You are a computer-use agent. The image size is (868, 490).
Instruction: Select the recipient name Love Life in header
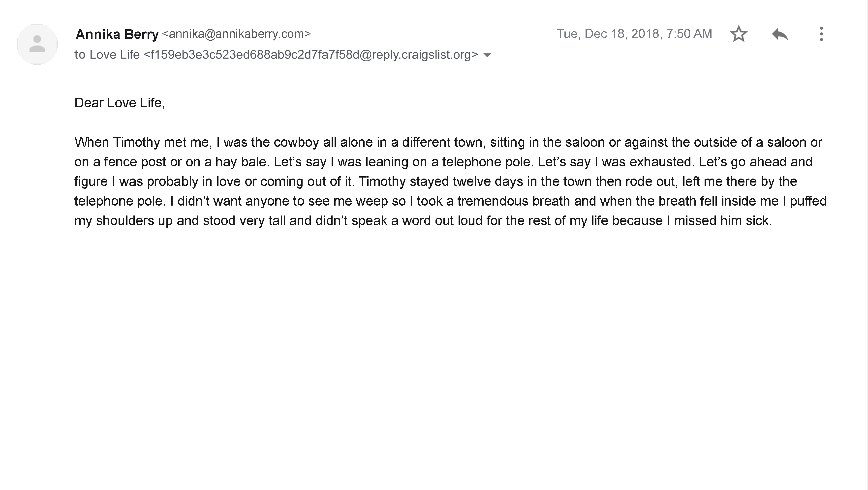coord(115,55)
